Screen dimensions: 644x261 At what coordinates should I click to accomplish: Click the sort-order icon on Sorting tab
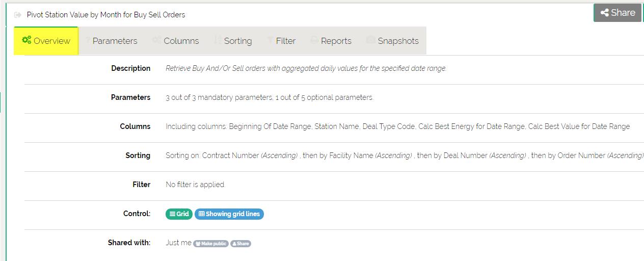pyautogui.click(x=218, y=40)
